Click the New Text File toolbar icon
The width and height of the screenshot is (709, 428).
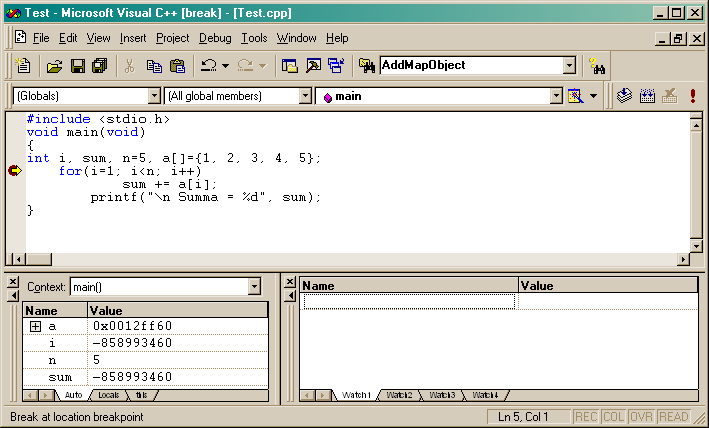[23, 66]
